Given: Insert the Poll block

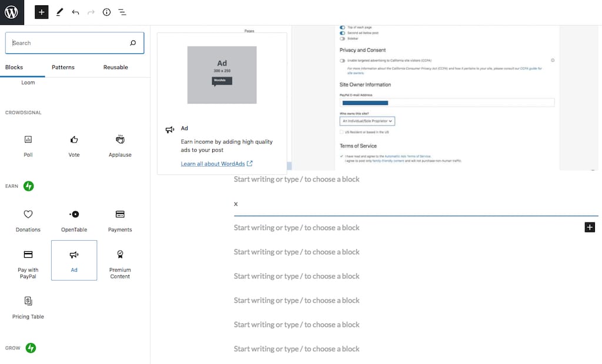Looking at the screenshot, I should (x=28, y=145).
